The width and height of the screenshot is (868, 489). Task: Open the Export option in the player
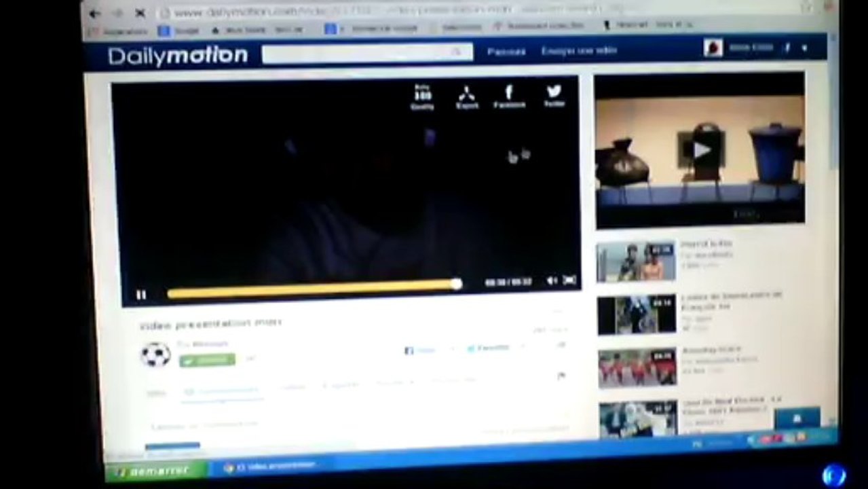tap(467, 97)
